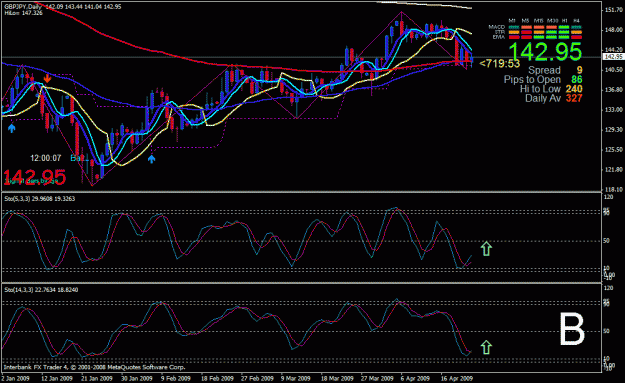Click the EMA M15 signal cell
This screenshot has width=625, height=383.
pos(539,37)
